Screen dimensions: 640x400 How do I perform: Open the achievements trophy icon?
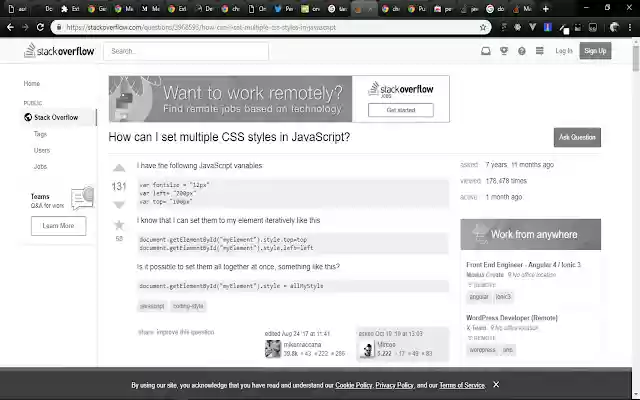504,51
